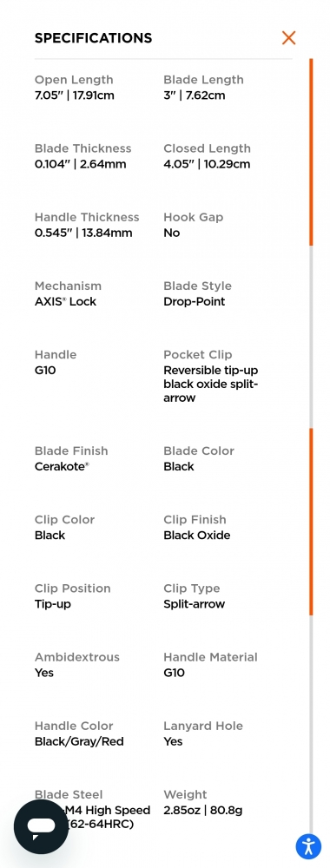The image size is (330, 868).
Task: Click the Blade Length value 3" | 7.62cm
Action: [195, 95]
